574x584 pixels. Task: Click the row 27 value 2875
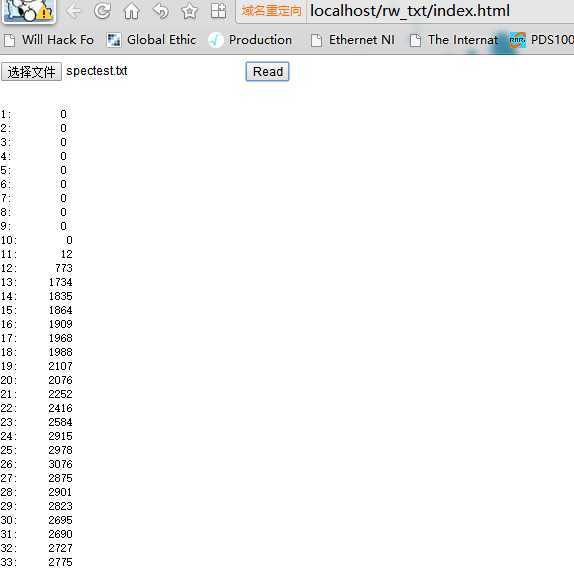[x=60, y=478]
